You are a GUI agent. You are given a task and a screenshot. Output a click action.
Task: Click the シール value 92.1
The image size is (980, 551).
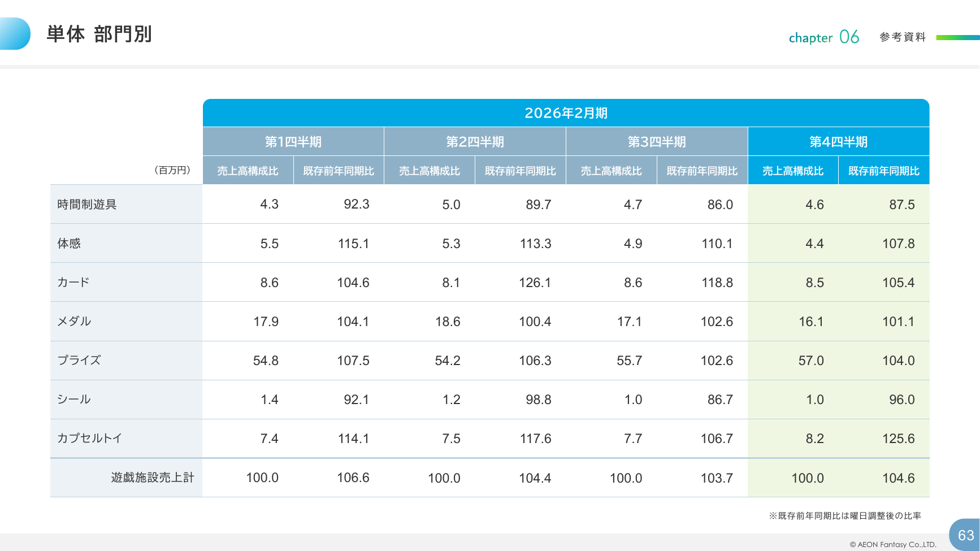[356, 400]
